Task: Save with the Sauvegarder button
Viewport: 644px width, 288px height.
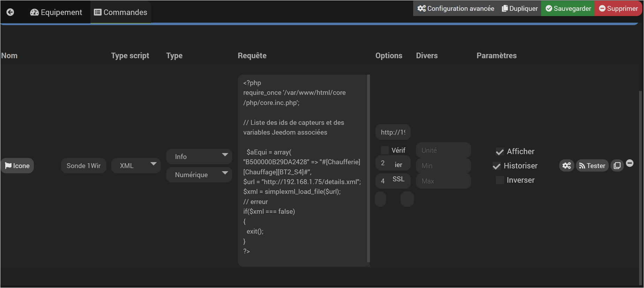Action: [x=568, y=8]
